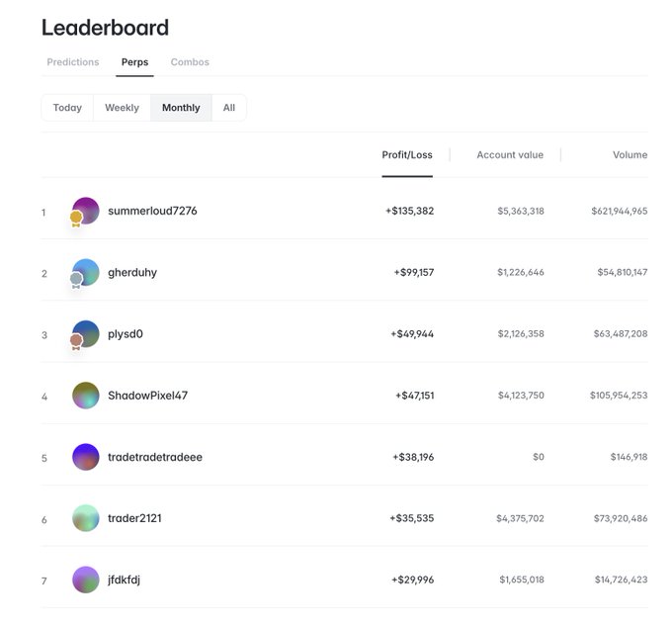This screenshot has height=627, width=672.
Task: Sort by Account value column
Action: [510, 155]
